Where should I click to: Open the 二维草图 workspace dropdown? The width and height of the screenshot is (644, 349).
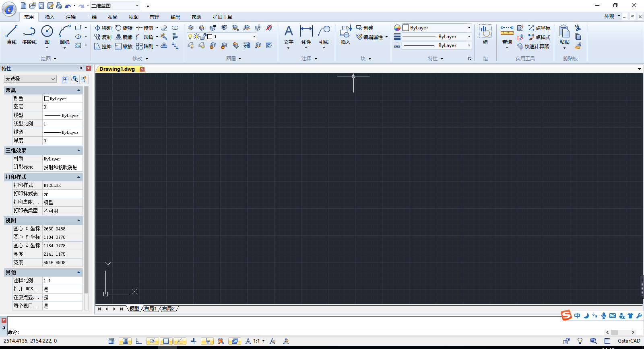(x=115, y=6)
